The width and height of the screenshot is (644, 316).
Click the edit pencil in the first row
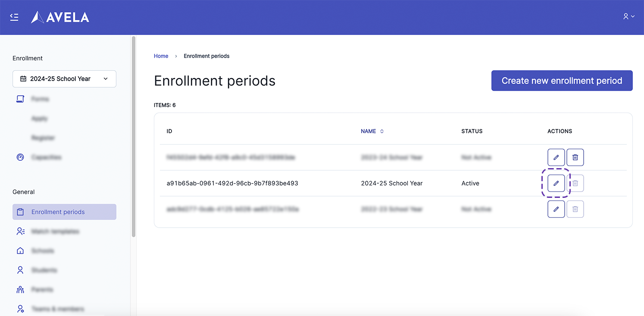(x=556, y=157)
